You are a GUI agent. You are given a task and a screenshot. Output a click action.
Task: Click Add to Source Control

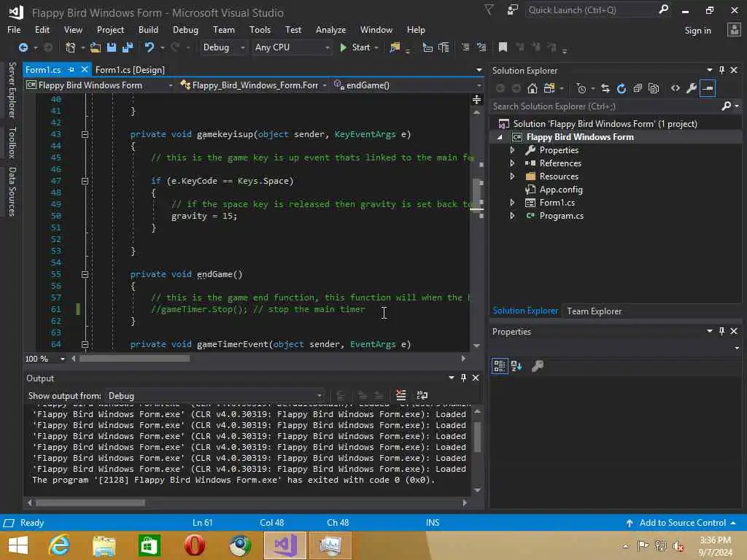[x=682, y=523]
